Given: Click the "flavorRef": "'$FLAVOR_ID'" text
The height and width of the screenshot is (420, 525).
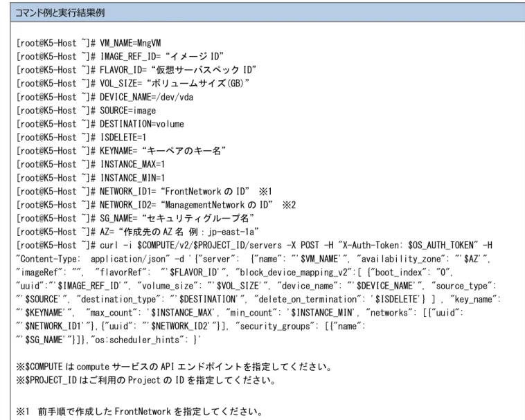Looking at the screenshot, I should [x=161, y=272].
